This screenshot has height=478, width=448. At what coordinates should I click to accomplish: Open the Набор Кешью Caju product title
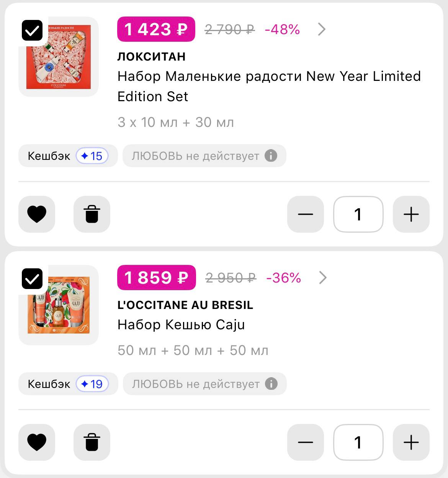point(181,325)
